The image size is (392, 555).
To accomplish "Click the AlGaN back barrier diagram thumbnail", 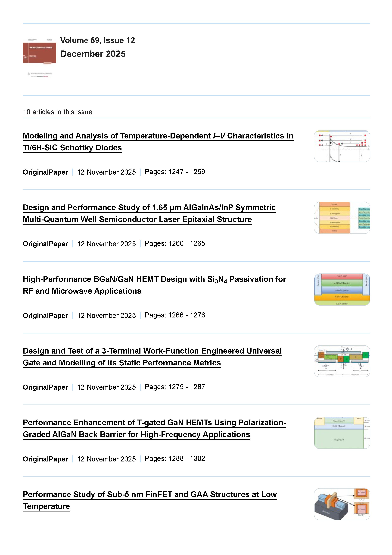I will pyautogui.click(x=342, y=433).
